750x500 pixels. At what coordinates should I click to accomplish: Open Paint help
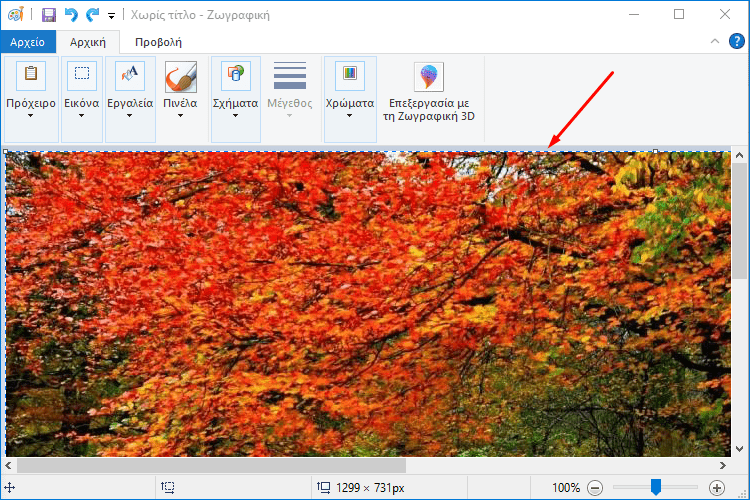click(737, 41)
